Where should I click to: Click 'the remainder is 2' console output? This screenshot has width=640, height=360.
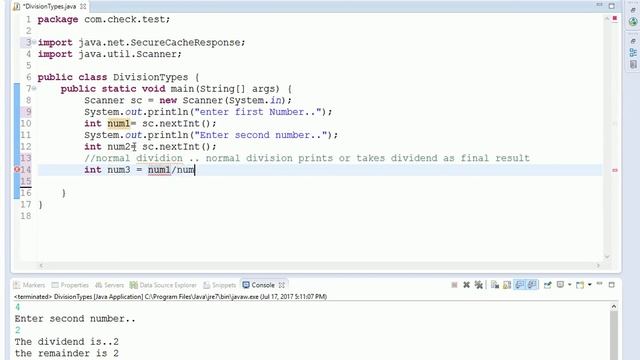[67, 353]
